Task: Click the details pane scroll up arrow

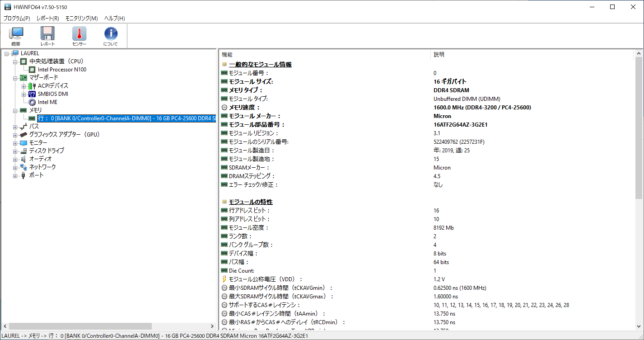Action: tap(639, 54)
